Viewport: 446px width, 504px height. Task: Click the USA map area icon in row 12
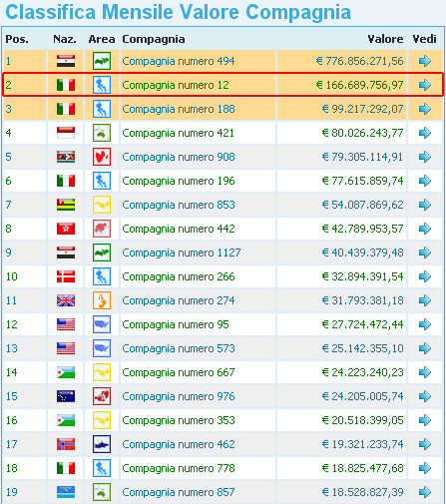pyautogui.click(x=102, y=324)
